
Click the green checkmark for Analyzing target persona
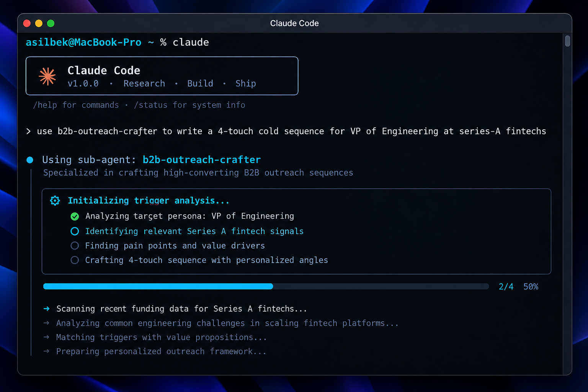point(75,217)
